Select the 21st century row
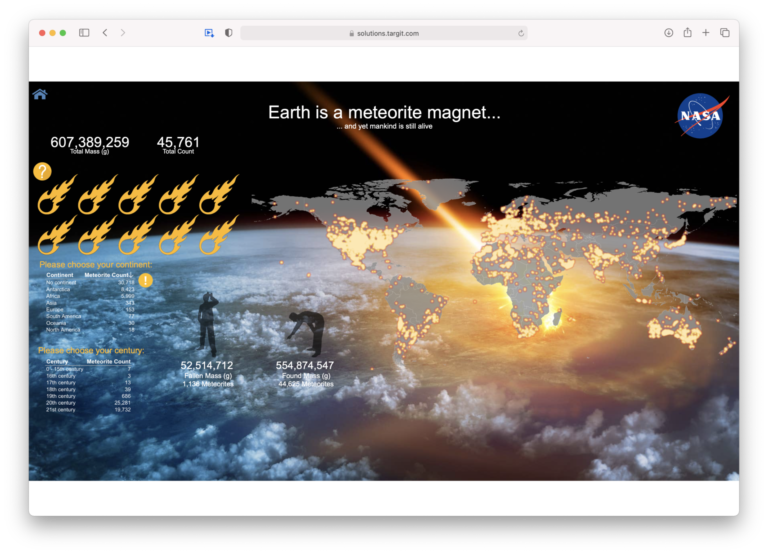The image size is (768, 554). (x=89, y=409)
